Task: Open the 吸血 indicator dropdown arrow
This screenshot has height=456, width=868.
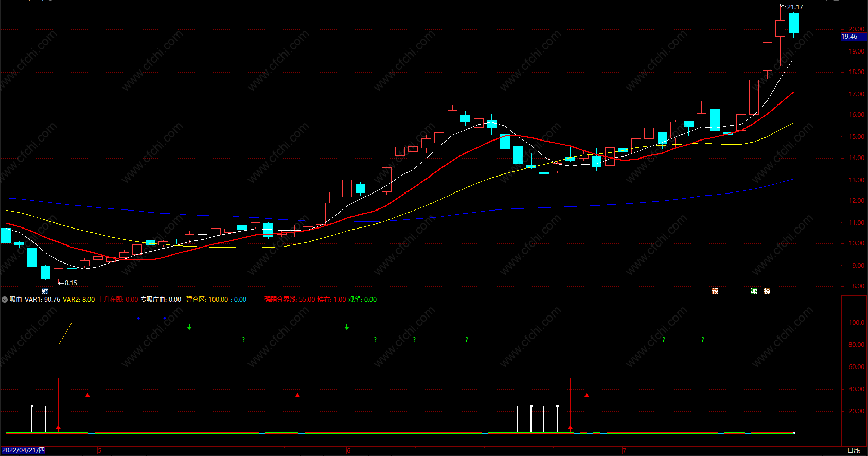Action: click(5, 300)
